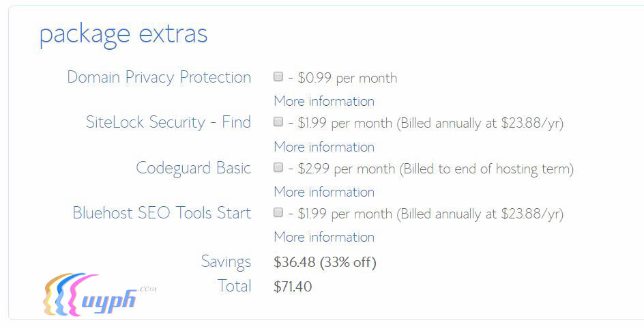Open More information for Domain Privacy Protection

pos(324,101)
